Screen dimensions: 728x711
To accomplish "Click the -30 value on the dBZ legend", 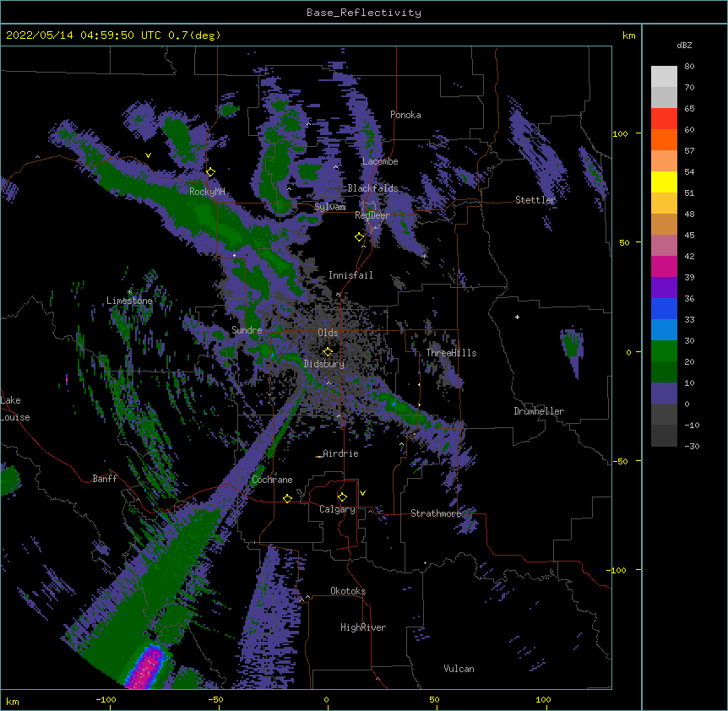I will click(692, 447).
